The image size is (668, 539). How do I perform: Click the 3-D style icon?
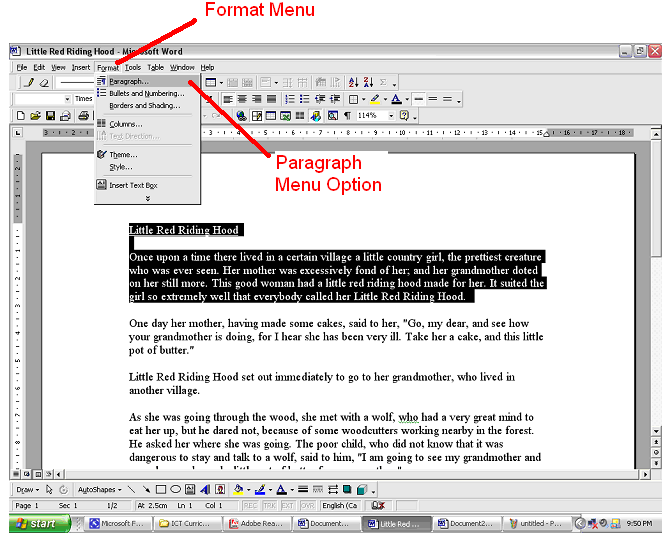coord(362,490)
